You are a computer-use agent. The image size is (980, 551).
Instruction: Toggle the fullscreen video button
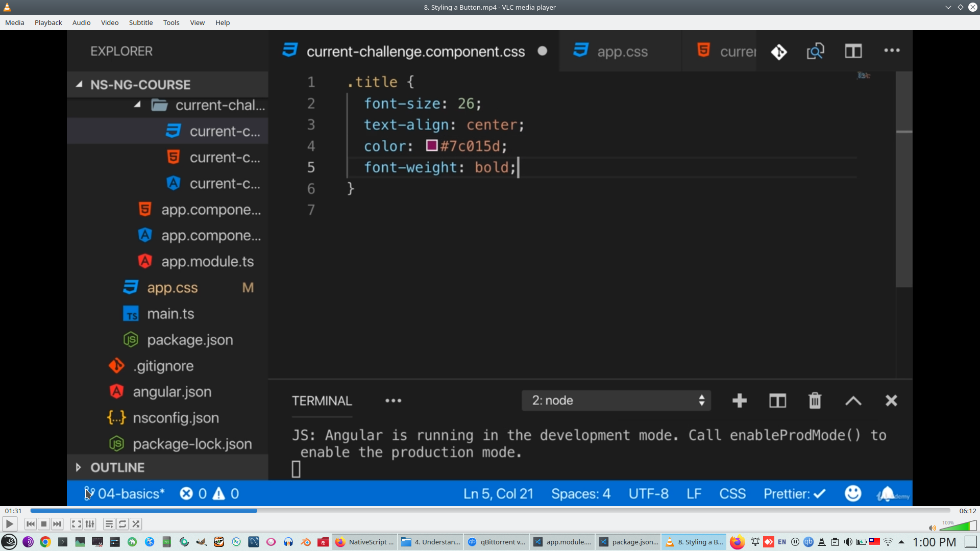point(76,524)
